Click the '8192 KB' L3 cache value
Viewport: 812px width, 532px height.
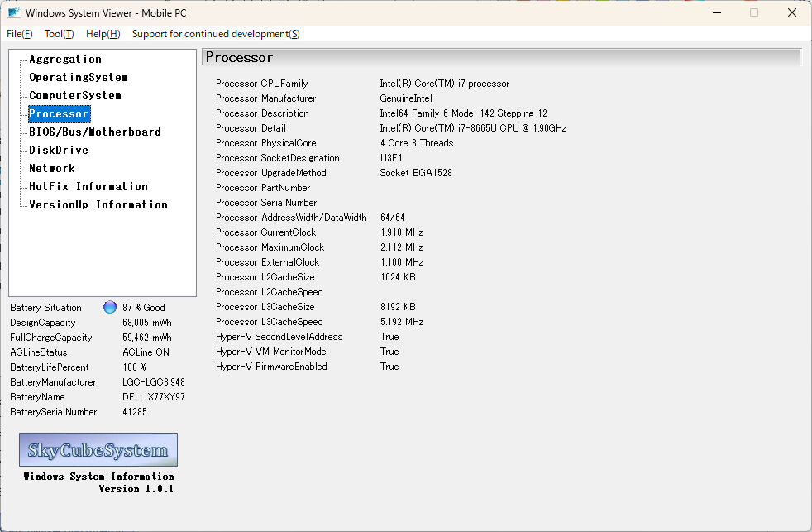click(399, 307)
